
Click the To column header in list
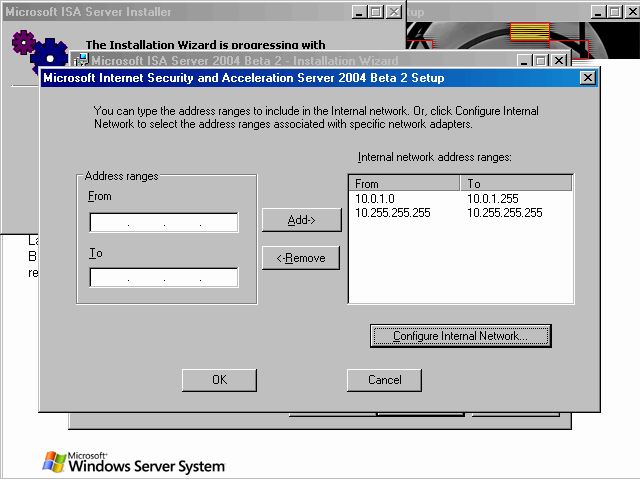pos(515,183)
